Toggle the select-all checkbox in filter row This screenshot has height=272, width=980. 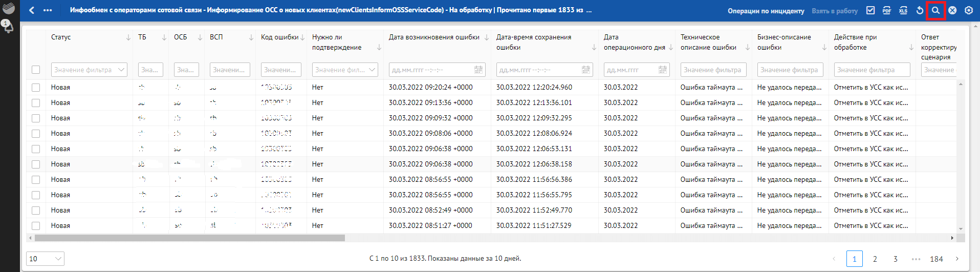coord(36,70)
